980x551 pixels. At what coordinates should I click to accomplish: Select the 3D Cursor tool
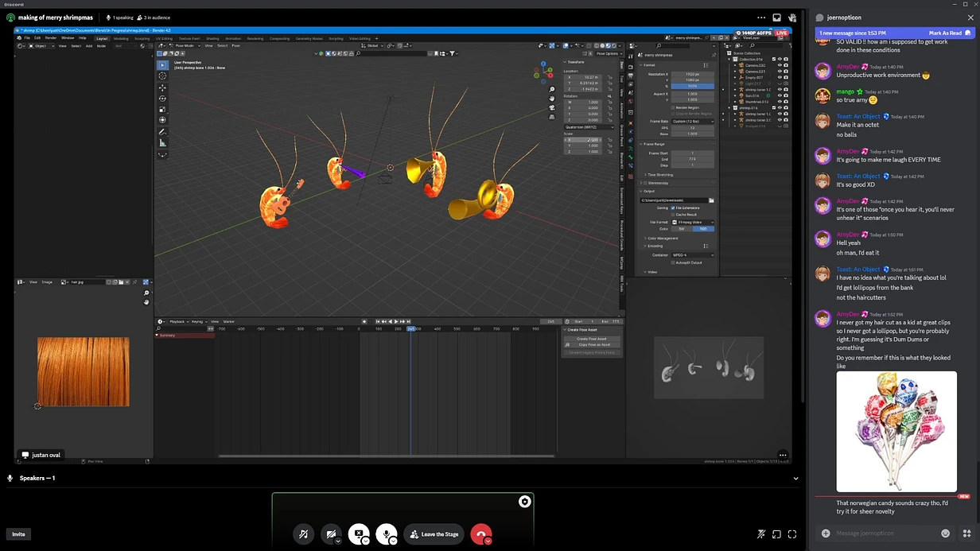click(162, 76)
